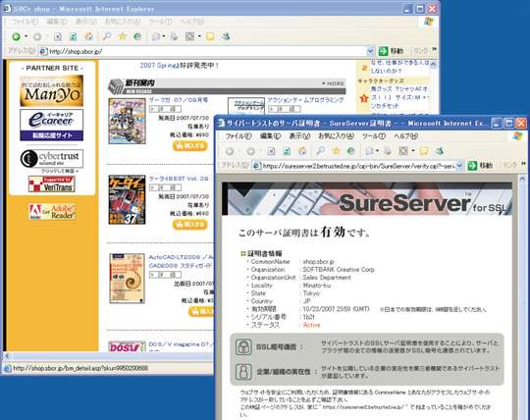Open Mail dropdown arrow in SBCr shop toolbar
The width and height of the screenshot is (530, 420).
[x=164, y=36]
